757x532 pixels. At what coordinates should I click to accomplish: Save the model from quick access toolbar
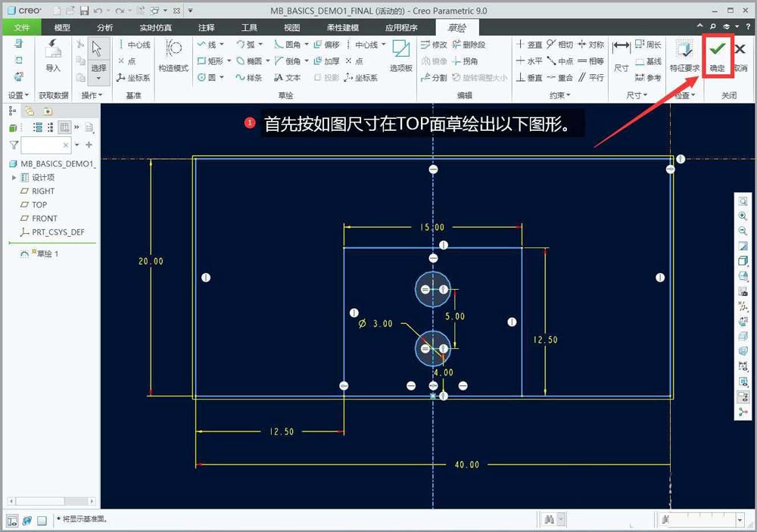84,10
